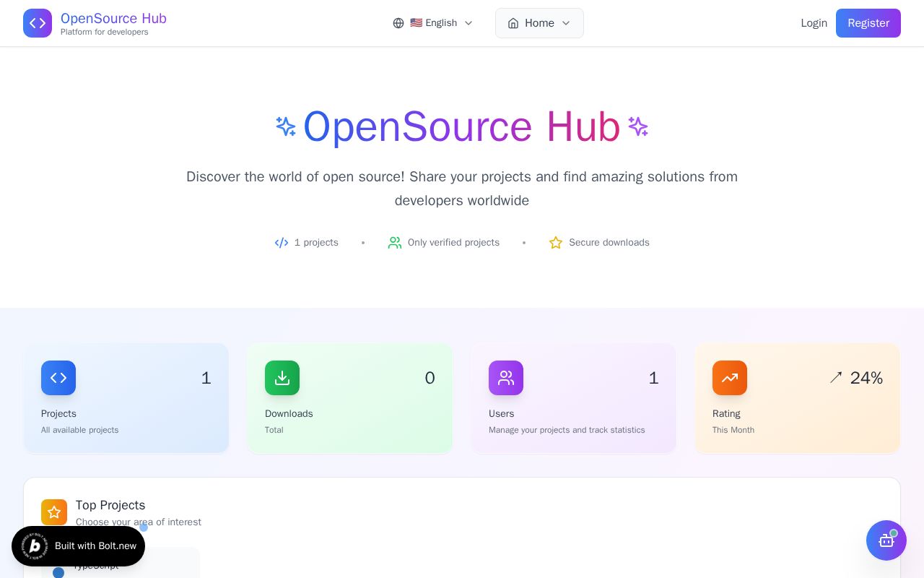This screenshot has height=578, width=924.
Task: Click the "Rating" card label
Action: [x=726, y=414]
